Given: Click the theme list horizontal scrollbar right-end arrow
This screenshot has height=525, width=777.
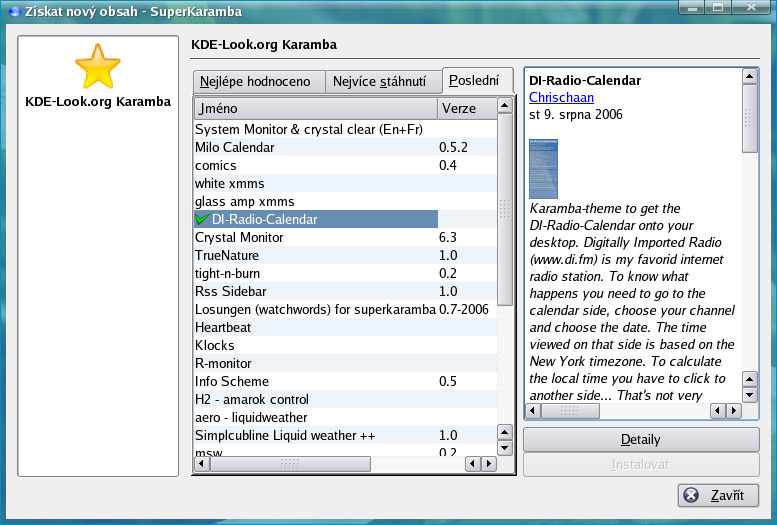Looking at the screenshot, I should (489, 464).
